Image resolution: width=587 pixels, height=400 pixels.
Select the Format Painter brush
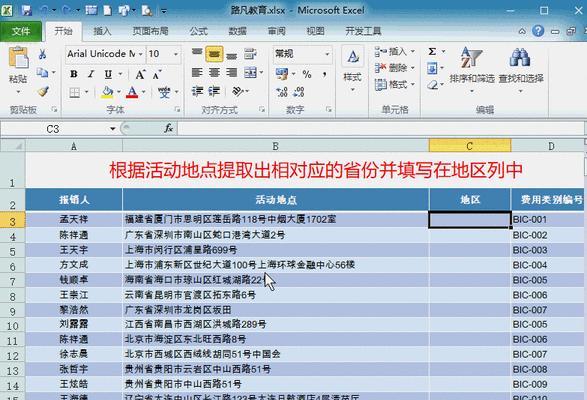point(43,91)
